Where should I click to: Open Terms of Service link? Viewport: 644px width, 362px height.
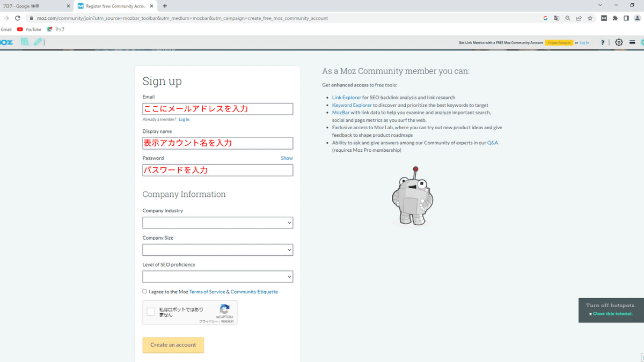tap(207, 292)
